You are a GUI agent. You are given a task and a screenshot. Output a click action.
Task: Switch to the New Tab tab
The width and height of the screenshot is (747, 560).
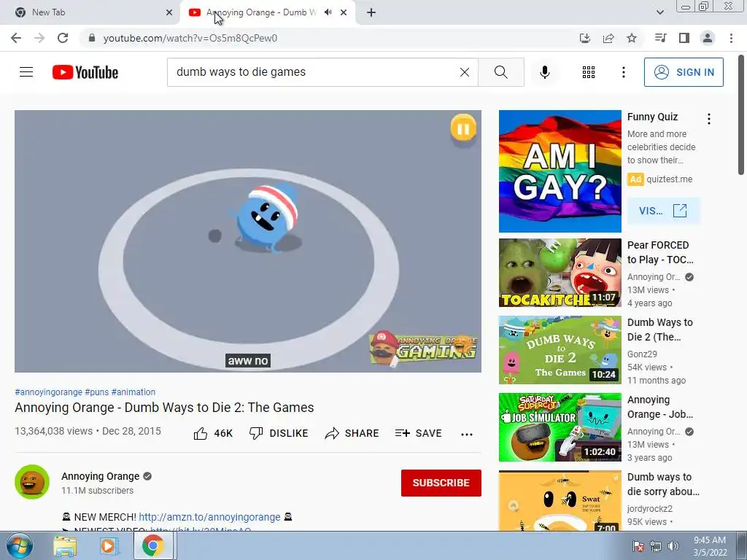(x=89, y=12)
